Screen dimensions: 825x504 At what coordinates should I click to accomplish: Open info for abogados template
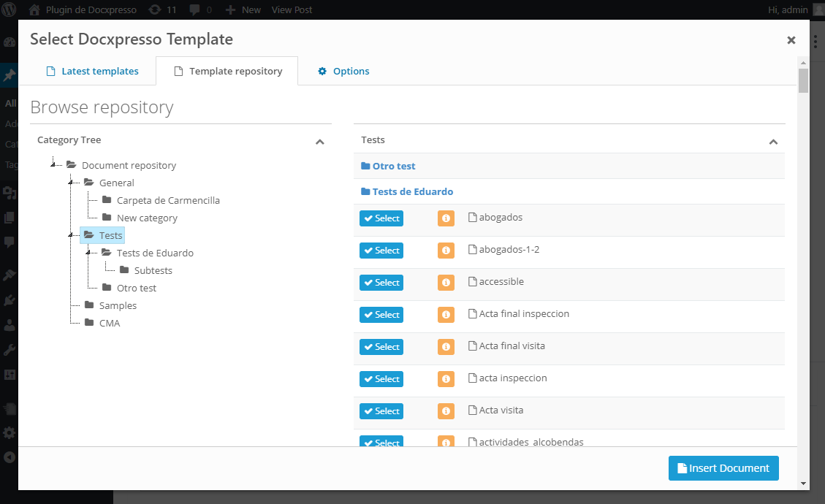(446, 218)
